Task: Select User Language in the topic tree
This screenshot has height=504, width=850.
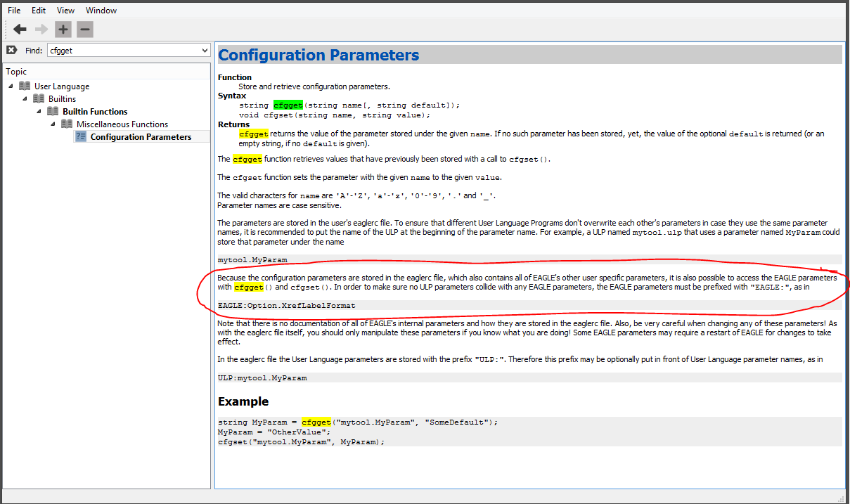Action: point(62,86)
